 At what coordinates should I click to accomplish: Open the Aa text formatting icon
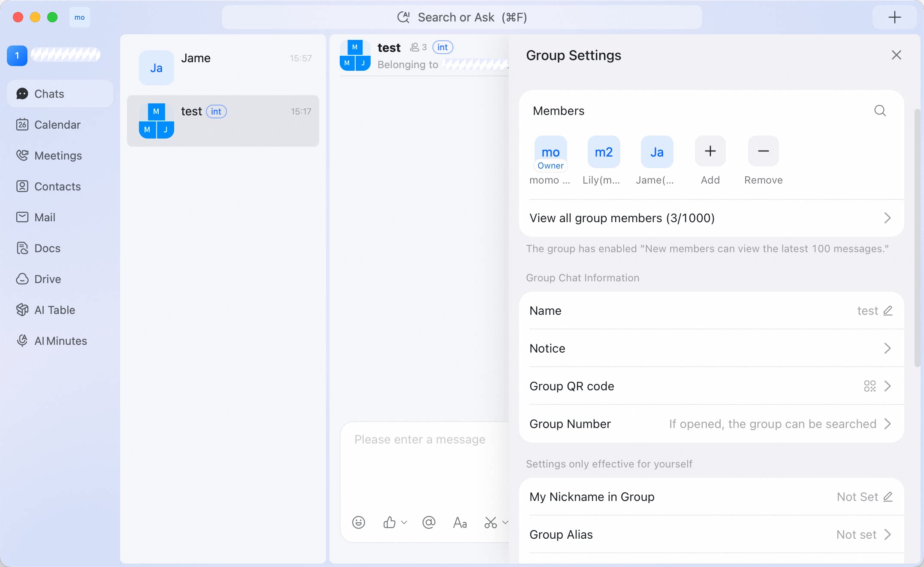tap(460, 522)
